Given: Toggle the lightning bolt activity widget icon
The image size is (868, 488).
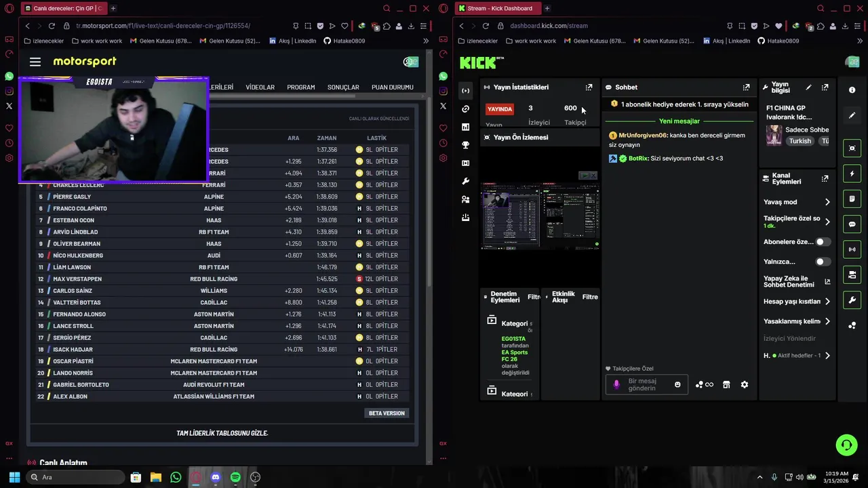Looking at the screenshot, I should click(852, 174).
